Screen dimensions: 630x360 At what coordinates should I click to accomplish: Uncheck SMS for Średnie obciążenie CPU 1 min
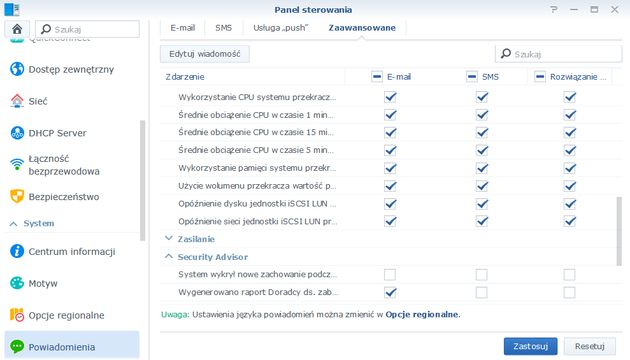tap(481, 115)
